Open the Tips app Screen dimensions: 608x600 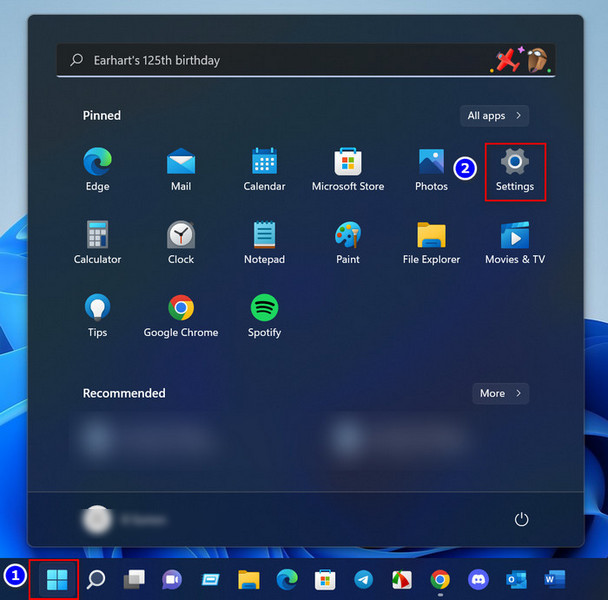(x=97, y=316)
